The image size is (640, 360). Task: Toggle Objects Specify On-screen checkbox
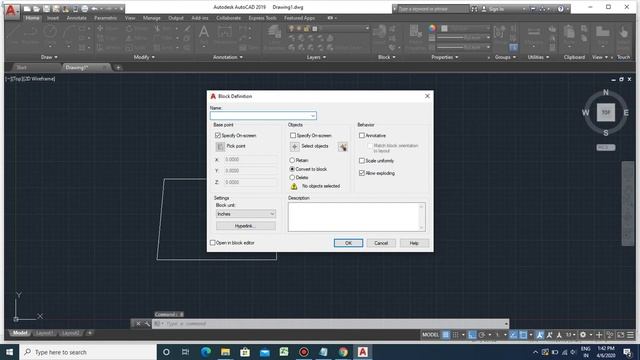pyautogui.click(x=293, y=135)
